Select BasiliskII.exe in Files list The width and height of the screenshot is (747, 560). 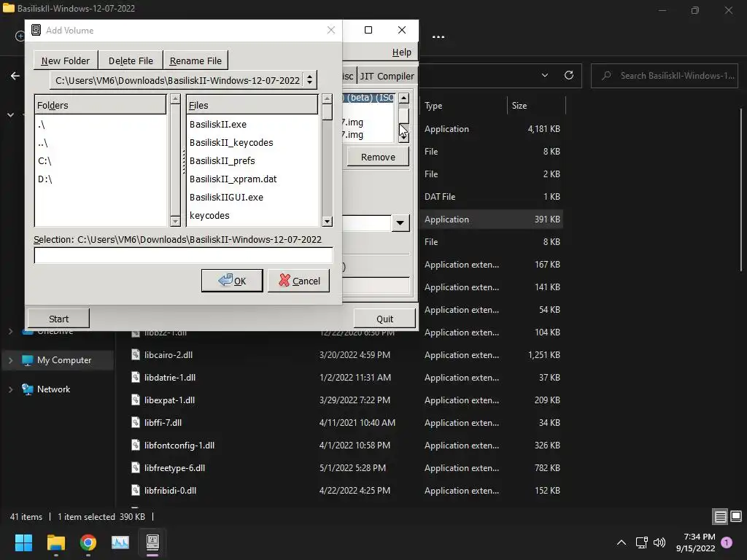252,124
